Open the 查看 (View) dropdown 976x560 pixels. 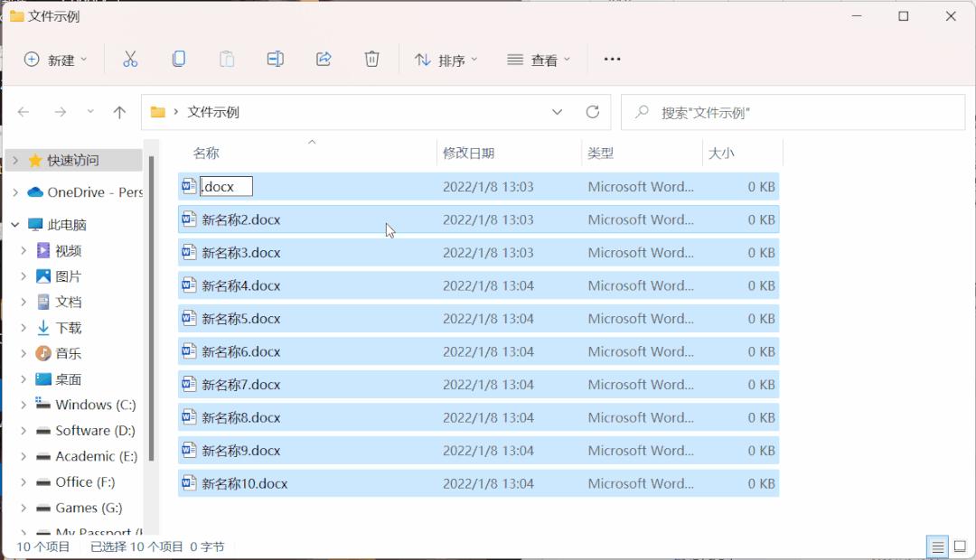(x=537, y=59)
